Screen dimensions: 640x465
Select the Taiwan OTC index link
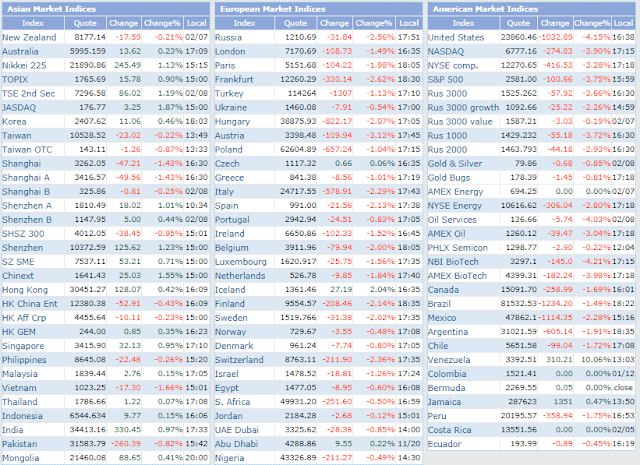click(x=27, y=150)
